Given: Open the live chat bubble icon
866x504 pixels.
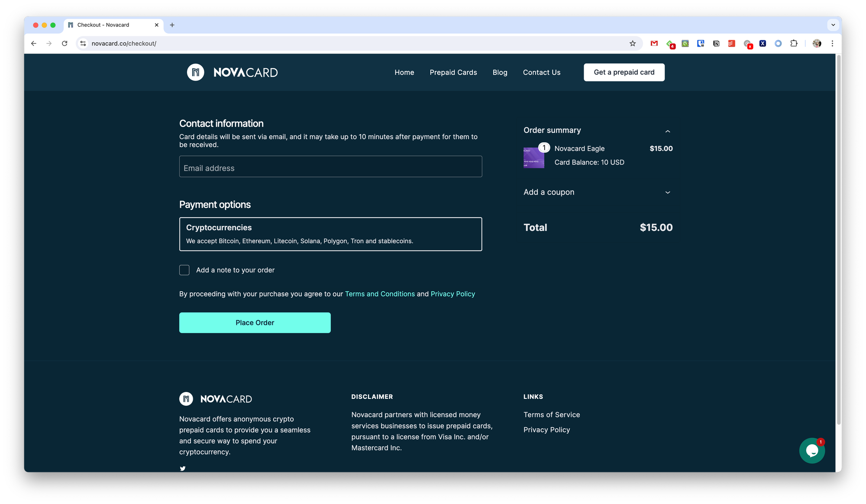Looking at the screenshot, I should [811, 451].
